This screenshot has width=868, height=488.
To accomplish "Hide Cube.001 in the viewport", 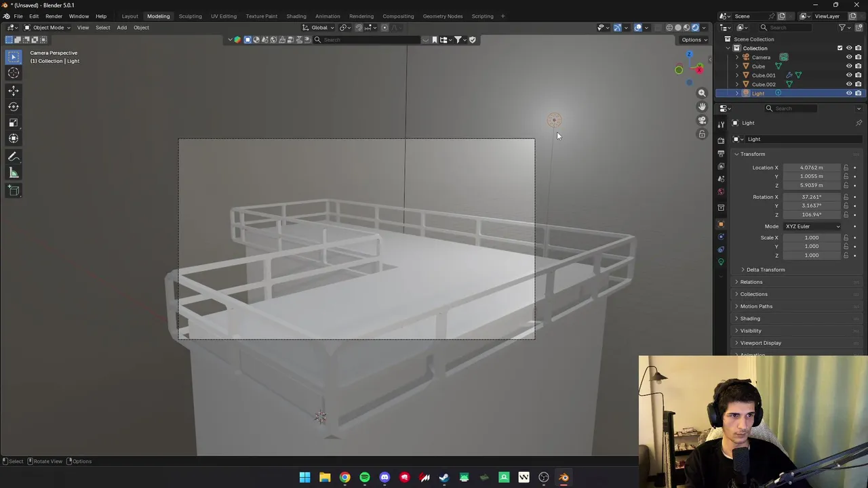I will pyautogui.click(x=849, y=75).
